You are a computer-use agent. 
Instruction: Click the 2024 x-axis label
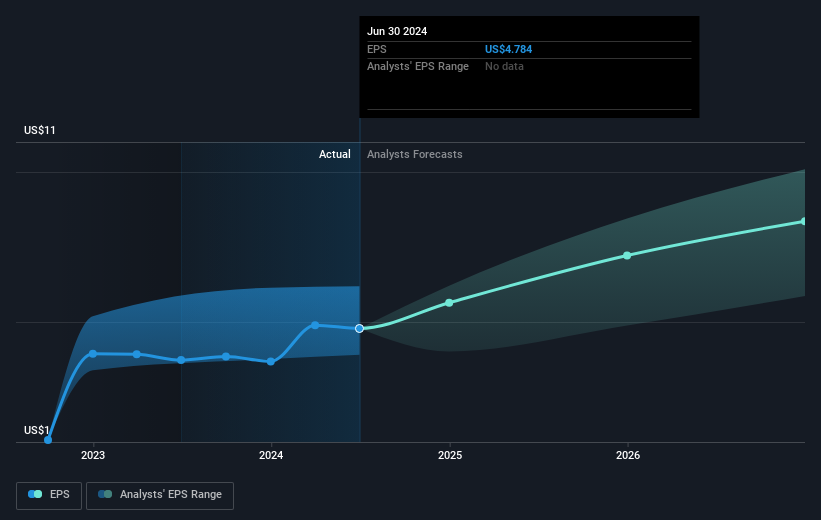(271, 456)
